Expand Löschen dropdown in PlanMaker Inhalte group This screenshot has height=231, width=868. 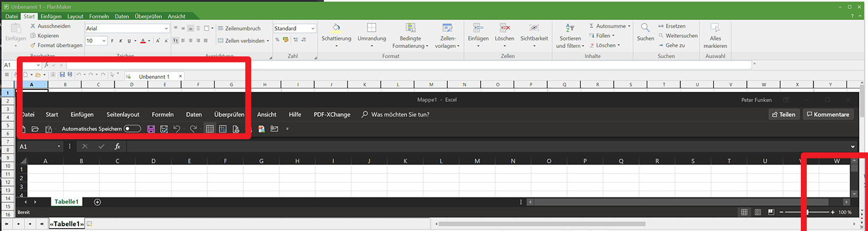click(x=618, y=45)
